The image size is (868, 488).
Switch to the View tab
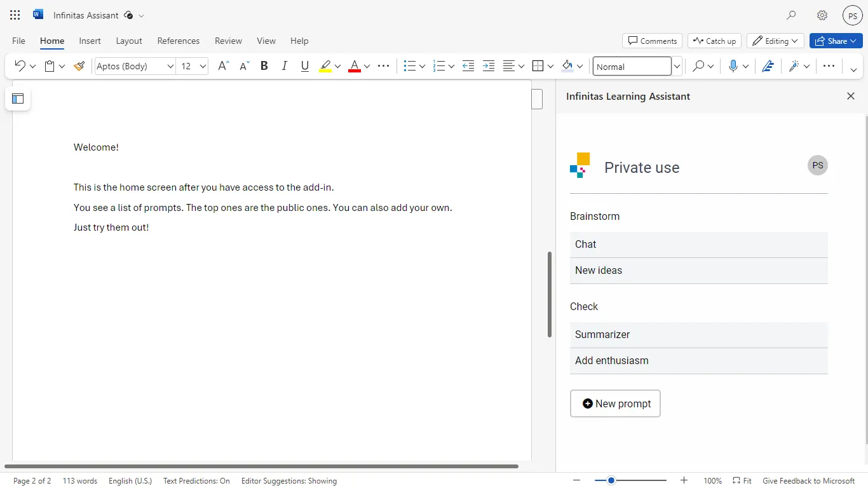pyautogui.click(x=266, y=41)
